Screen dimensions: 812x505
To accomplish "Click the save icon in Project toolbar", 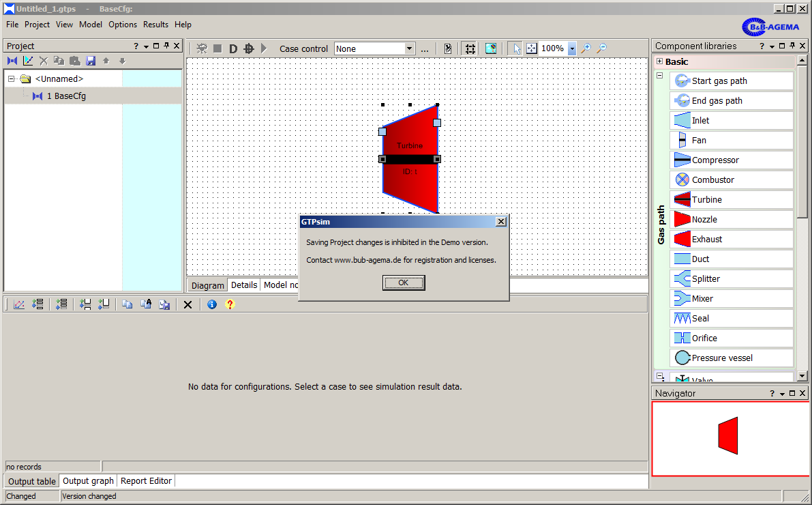I will tap(91, 61).
